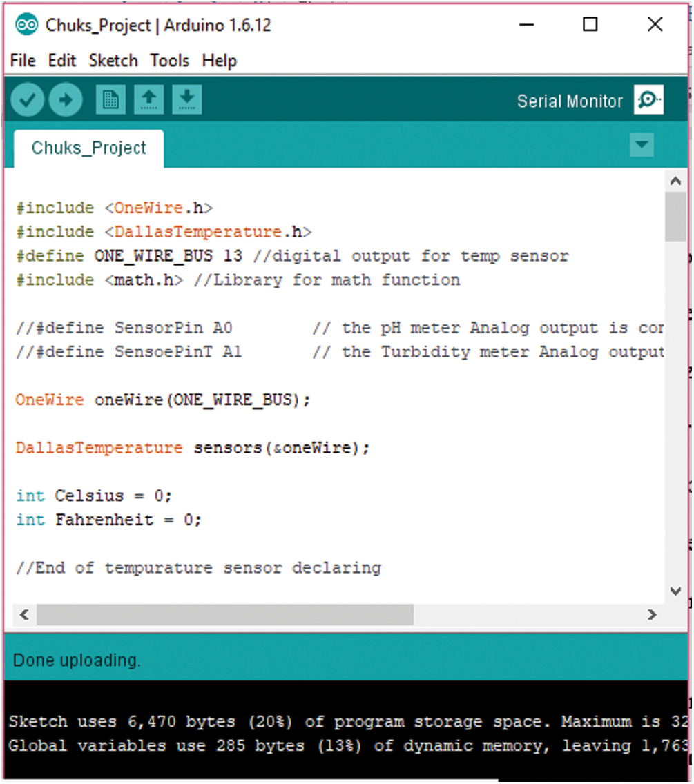Click the horizontal scrollbar thumb
694x784 pixels.
(224, 614)
